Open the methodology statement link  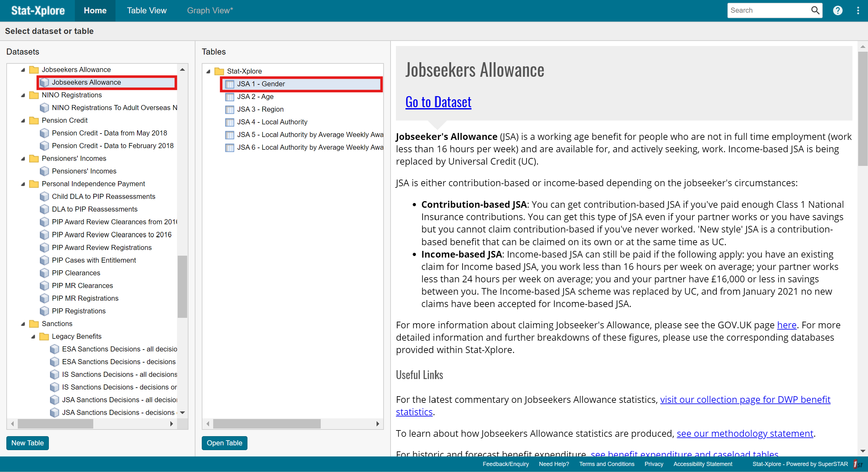click(x=745, y=434)
